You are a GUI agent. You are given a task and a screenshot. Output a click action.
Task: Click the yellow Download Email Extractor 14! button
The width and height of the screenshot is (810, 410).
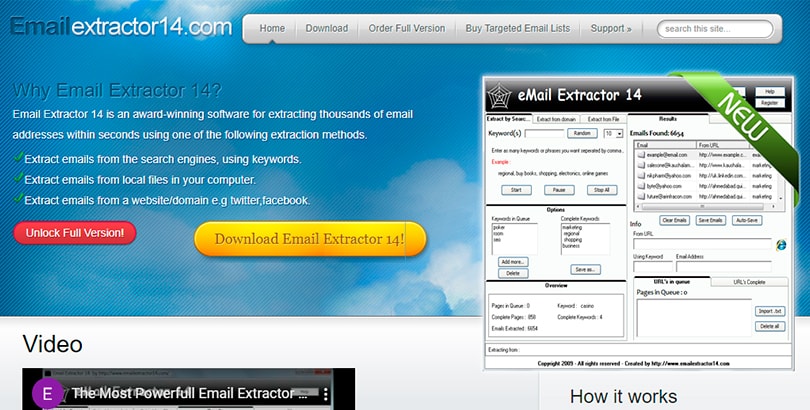pyautogui.click(x=310, y=239)
